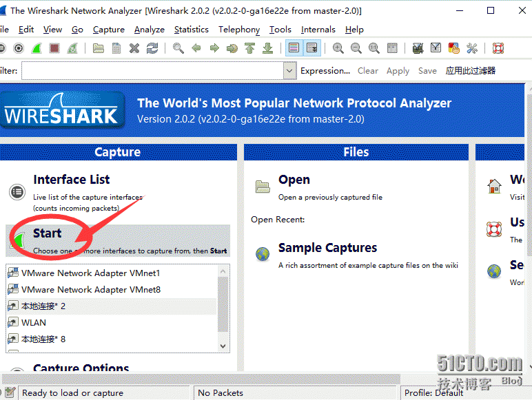
Task: Open preferences via the tools icon
Action: (471, 48)
